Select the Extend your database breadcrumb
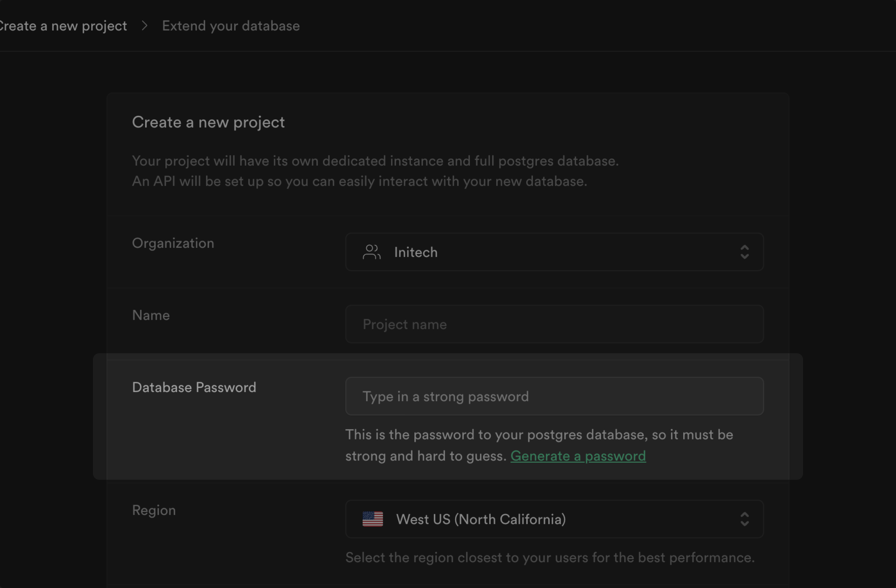Viewport: 896px width, 588px height. coord(231,25)
